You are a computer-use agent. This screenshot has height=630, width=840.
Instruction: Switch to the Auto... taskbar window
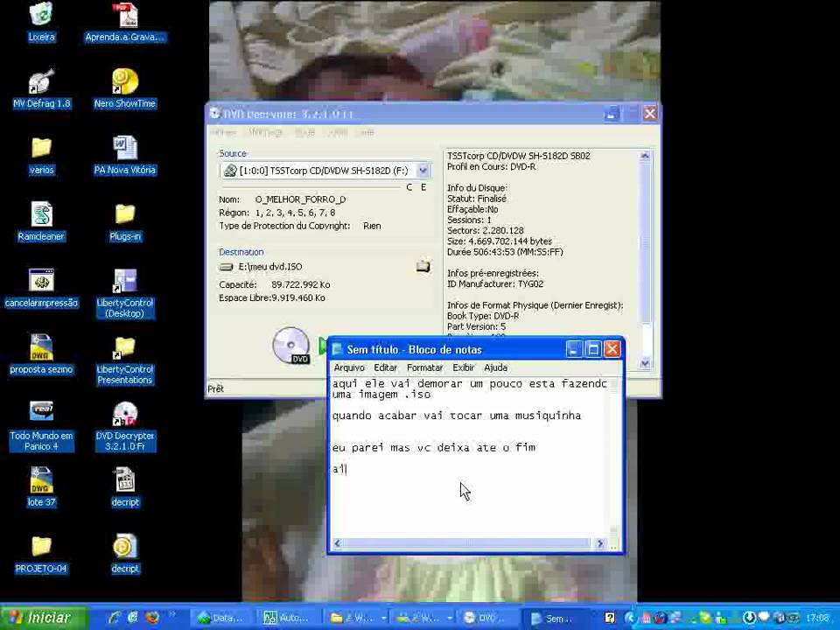tap(287, 618)
